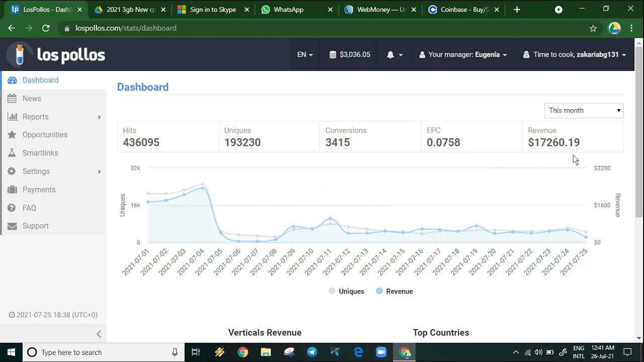
Task: Reload the page
Action: (46, 28)
